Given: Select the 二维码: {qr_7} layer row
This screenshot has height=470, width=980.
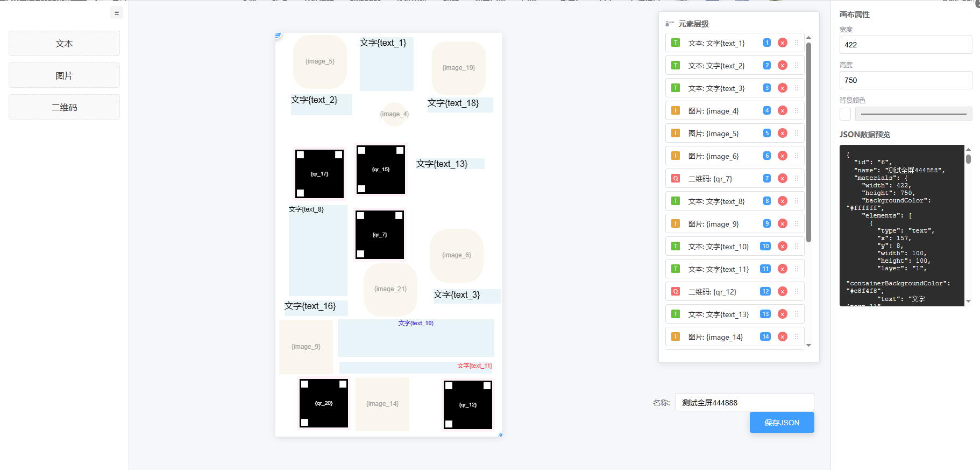Looking at the screenshot, I should click(735, 179).
